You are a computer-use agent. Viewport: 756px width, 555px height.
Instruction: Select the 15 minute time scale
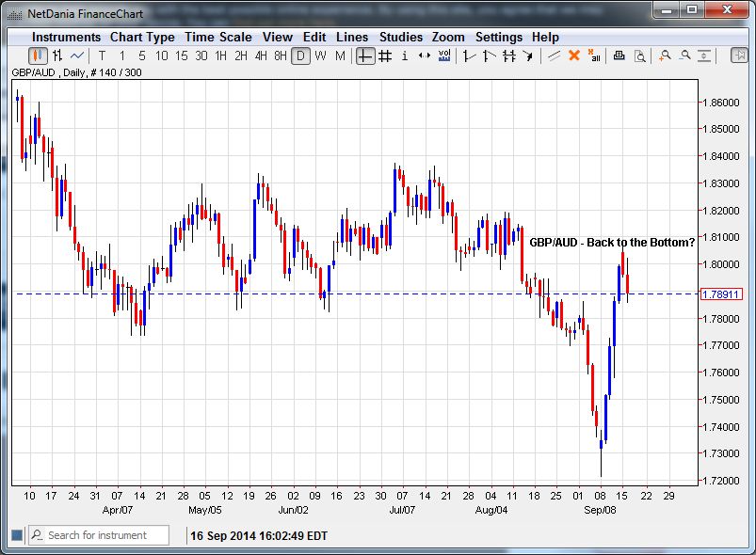(182, 56)
